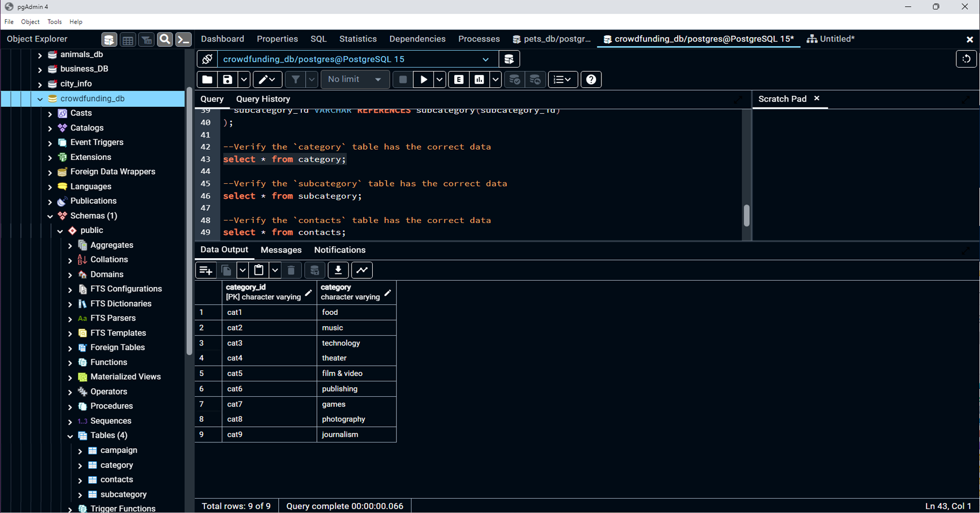The height and width of the screenshot is (513, 980).
Task: Download query results as CSV
Action: pos(338,270)
